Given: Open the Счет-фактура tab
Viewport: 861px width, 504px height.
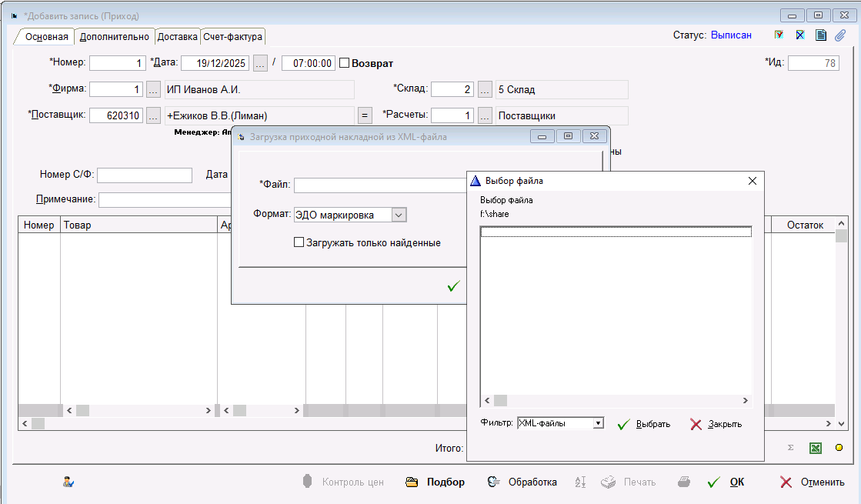Looking at the screenshot, I should pyautogui.click(x=232, y=37).
